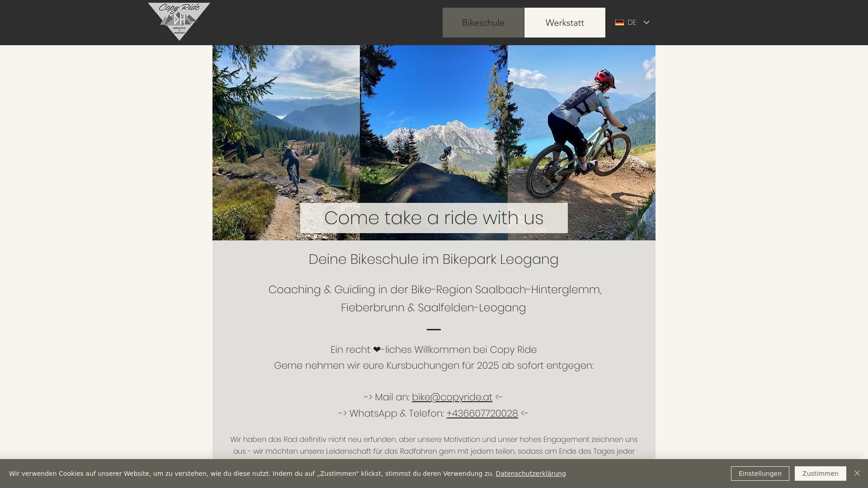
Task: Click the DE language label
Action: click(x=632, y=23)
